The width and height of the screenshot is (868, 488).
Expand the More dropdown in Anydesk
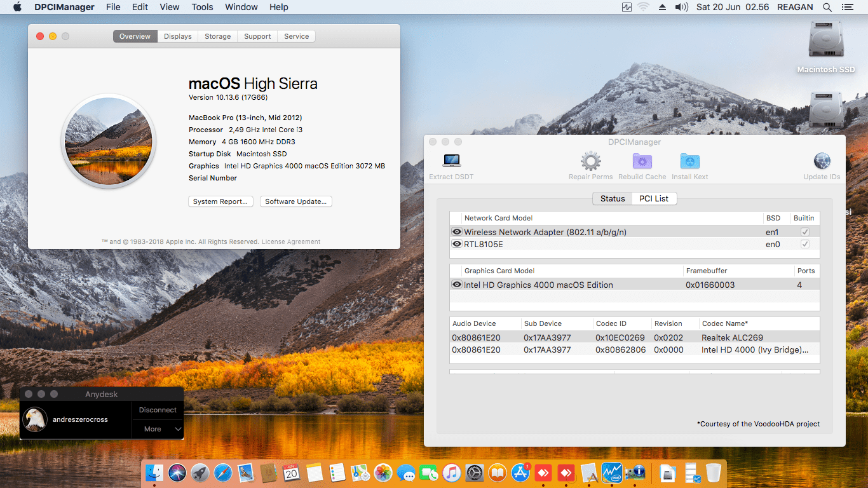coord(158,429)
